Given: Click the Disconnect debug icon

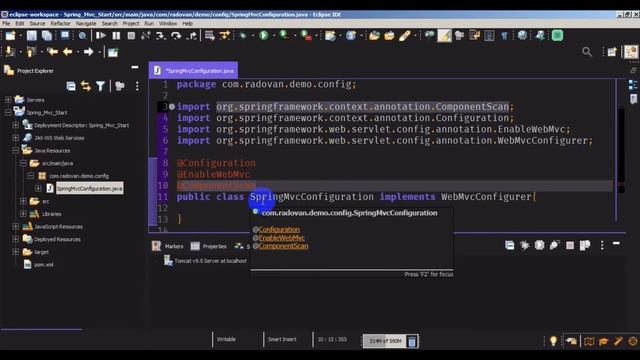Looking at the screenshot, I should [x=145, y=36].
